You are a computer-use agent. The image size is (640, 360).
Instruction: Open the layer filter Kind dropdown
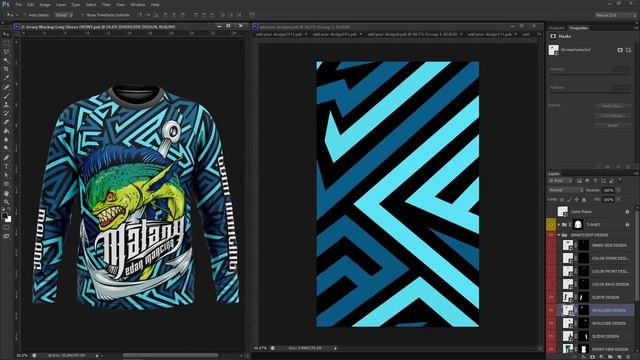tap(561, 181)
